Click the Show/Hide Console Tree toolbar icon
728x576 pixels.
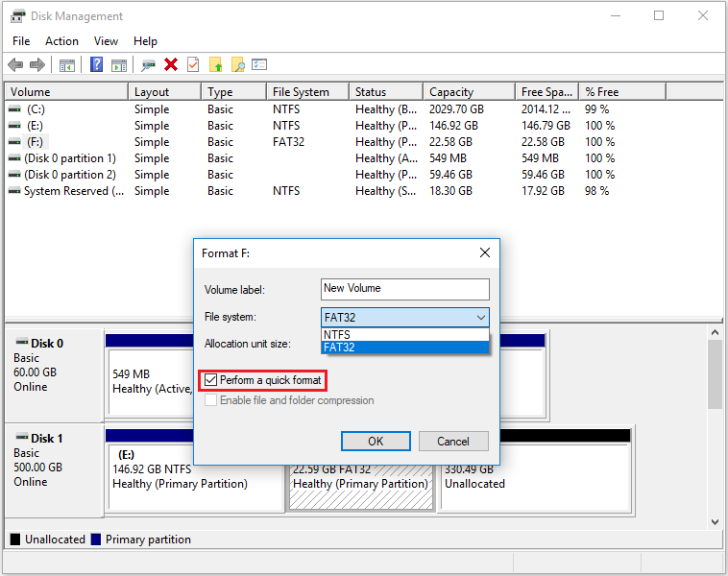click(67, 65)
